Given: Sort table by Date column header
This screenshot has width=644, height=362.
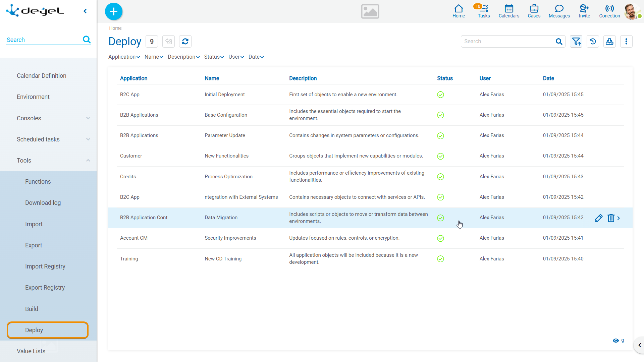Looking at the screenshot, I should tap(548, 78).
